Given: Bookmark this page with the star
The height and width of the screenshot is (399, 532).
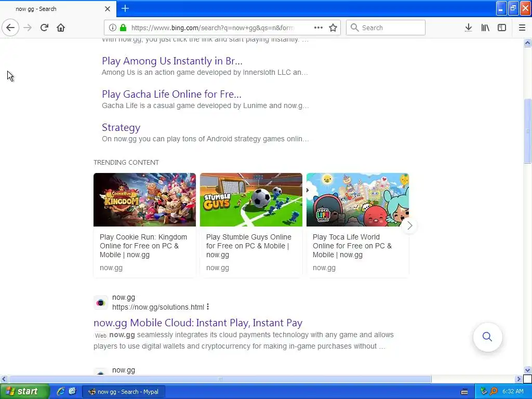Looking at the screenshot, I should click(x=333, y=28).
